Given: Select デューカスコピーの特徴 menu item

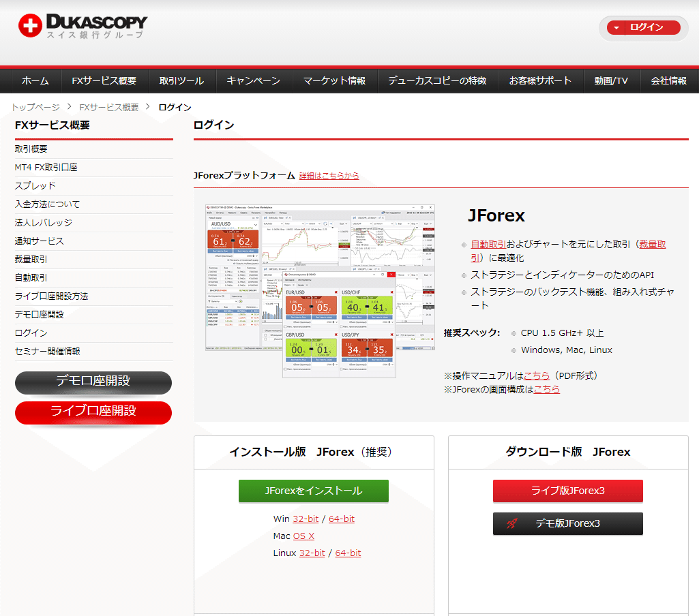Looking at the screenshot, I should point(437,80).
